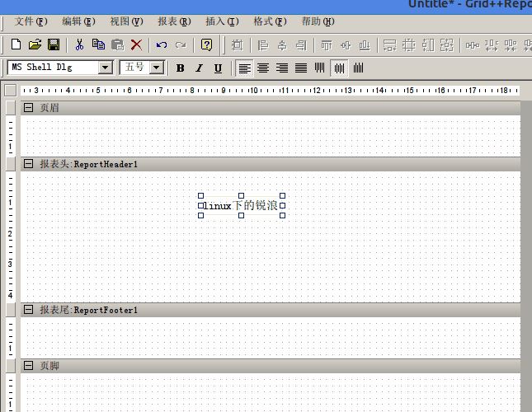
Task: Click the ruler corner box
Action: (x=11, y=91)
